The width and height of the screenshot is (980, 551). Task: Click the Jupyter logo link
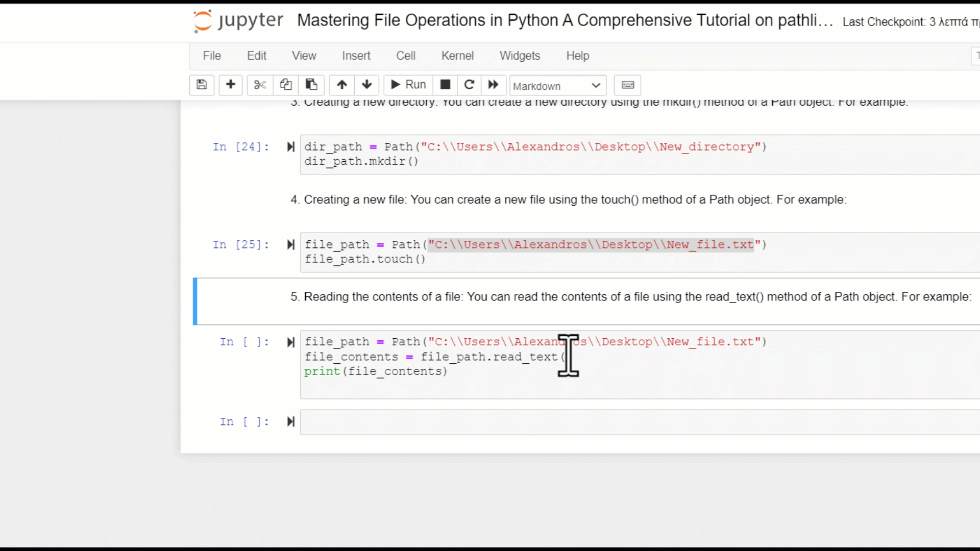pyautogui.click(x=238, y=21)
